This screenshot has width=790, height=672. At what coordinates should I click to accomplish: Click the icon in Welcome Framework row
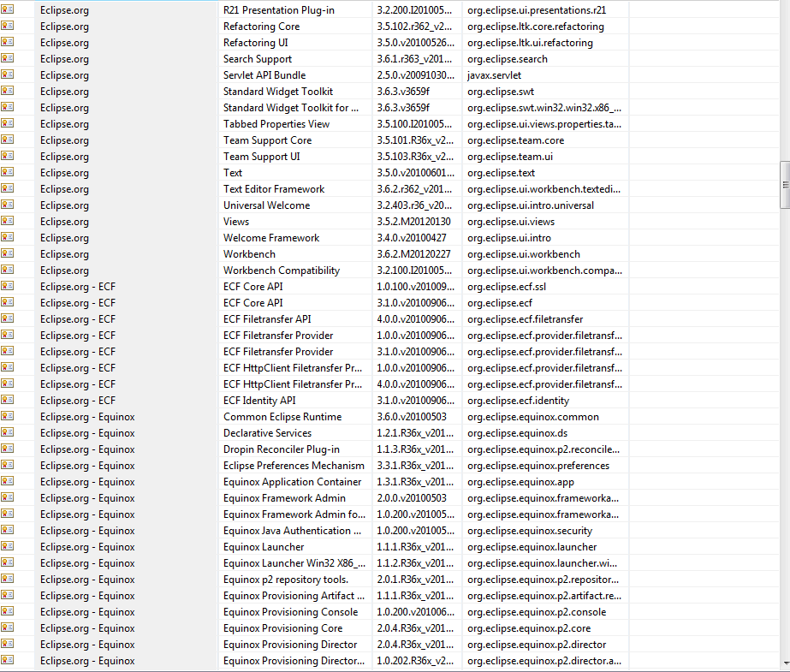[7, 237]
